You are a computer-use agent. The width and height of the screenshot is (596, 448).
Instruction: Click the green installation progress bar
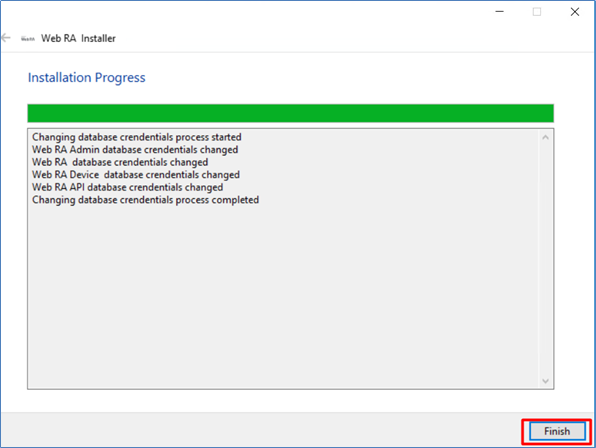pyautogui.click(x=290, y=113)
